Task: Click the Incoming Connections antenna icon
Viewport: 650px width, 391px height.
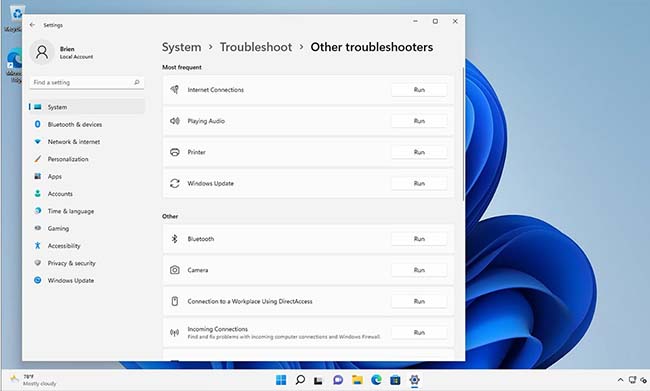Action: (x=175, y=333)
